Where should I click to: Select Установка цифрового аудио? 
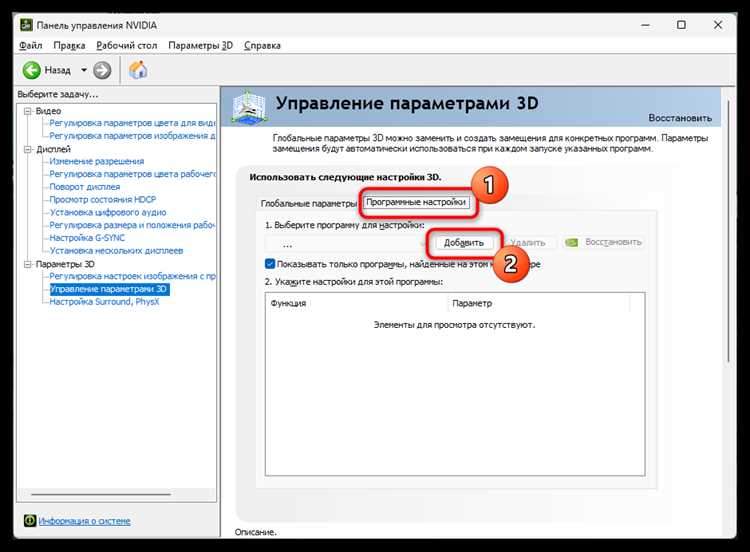pyautogui.click(x=108, y=212)
